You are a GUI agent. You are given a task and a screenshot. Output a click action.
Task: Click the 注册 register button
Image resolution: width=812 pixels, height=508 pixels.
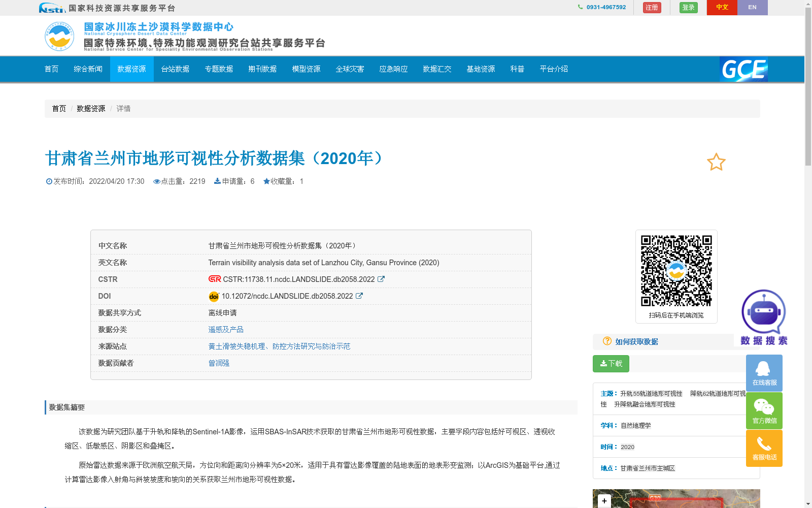652,8
